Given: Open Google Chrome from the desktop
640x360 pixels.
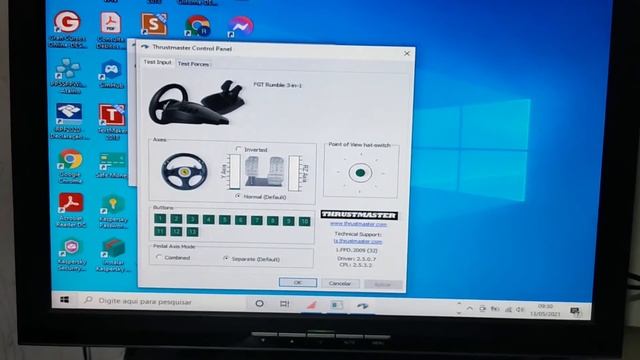Looking at the screenshot, I should (x=71, y=166).
